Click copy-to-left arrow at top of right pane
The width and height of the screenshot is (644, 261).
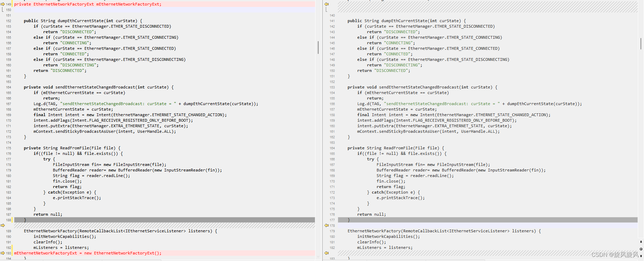coord(326,4)
